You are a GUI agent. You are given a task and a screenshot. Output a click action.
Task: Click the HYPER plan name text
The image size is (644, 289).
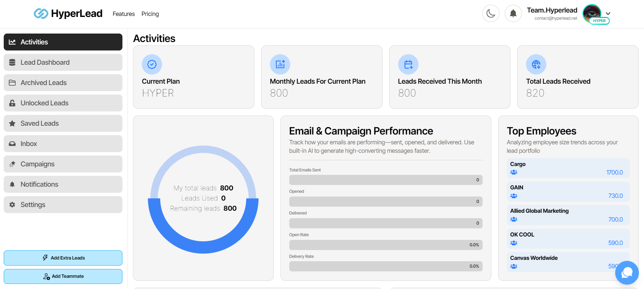tap(158, 93)
